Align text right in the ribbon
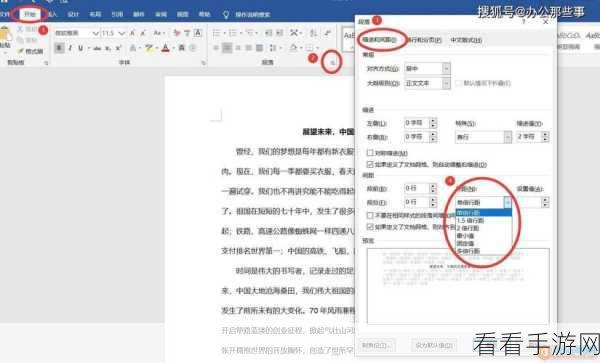The width and height of the screenshot is (600, 363). pos(238,48)
